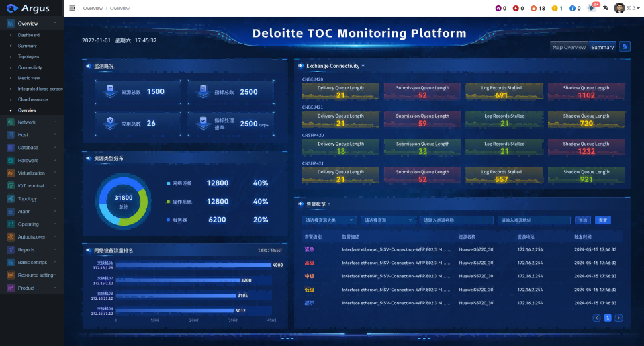
Task: Click the Topology sidebar icon
Action: point(11,198)
